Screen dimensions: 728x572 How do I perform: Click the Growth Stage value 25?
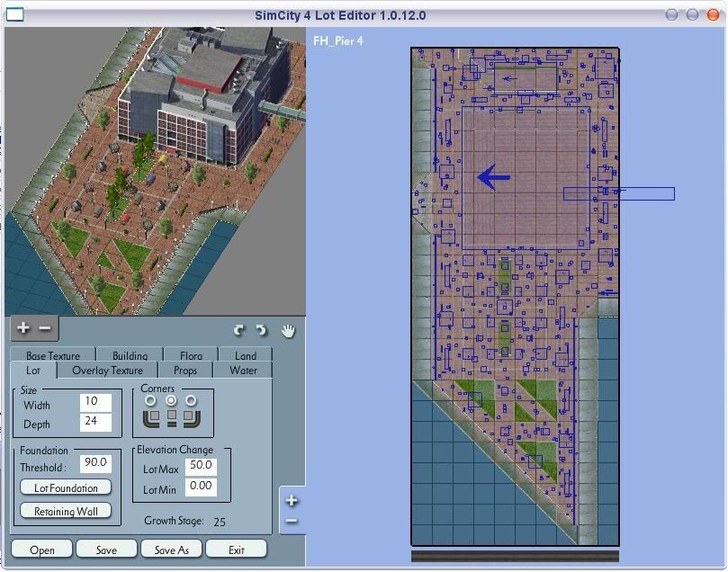tap(220, 522)
